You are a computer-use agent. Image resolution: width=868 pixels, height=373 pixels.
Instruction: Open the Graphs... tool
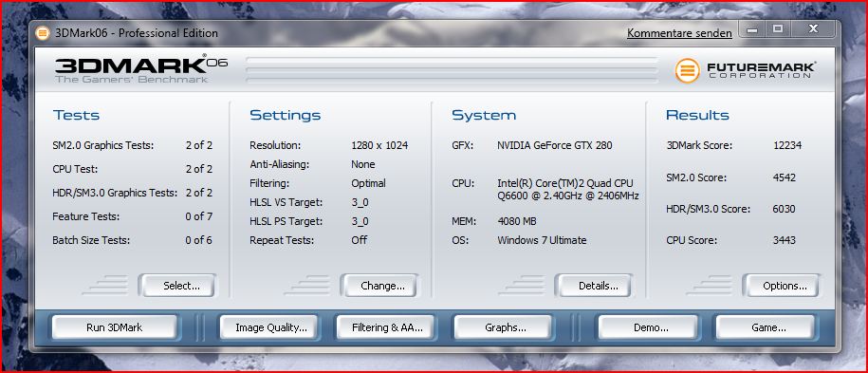coord(503,327)
